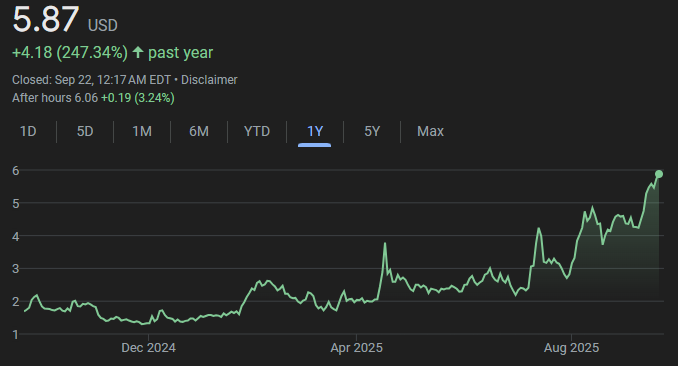View the Max history range
This screenshot has height=366, width=678.
click(430, 131)
